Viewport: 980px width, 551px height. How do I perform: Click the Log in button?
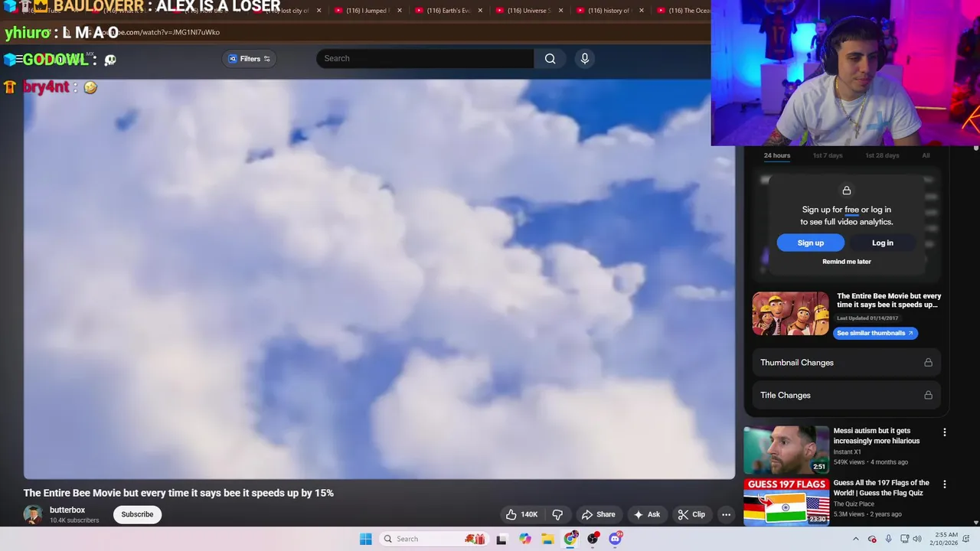click(x=883, y=243)
